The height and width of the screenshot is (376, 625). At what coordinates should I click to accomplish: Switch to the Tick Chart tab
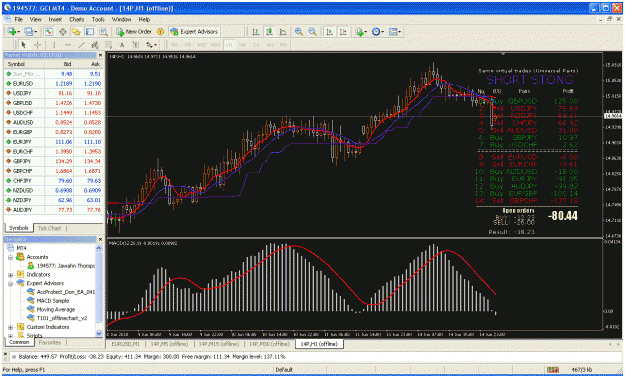coord(49,228)
